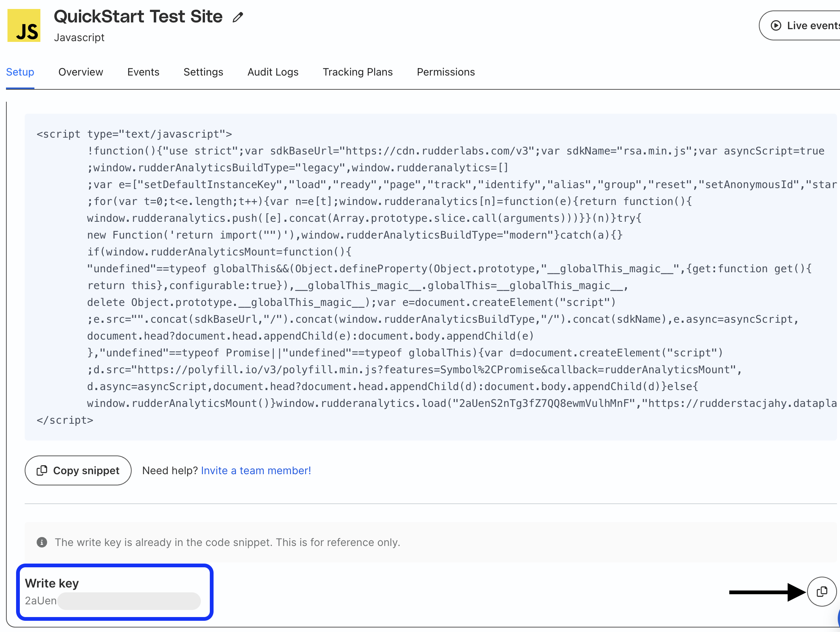Viewport: 840px width, 632px height.
Task: Follow the Invite a team member link
Action: (256, 470)
